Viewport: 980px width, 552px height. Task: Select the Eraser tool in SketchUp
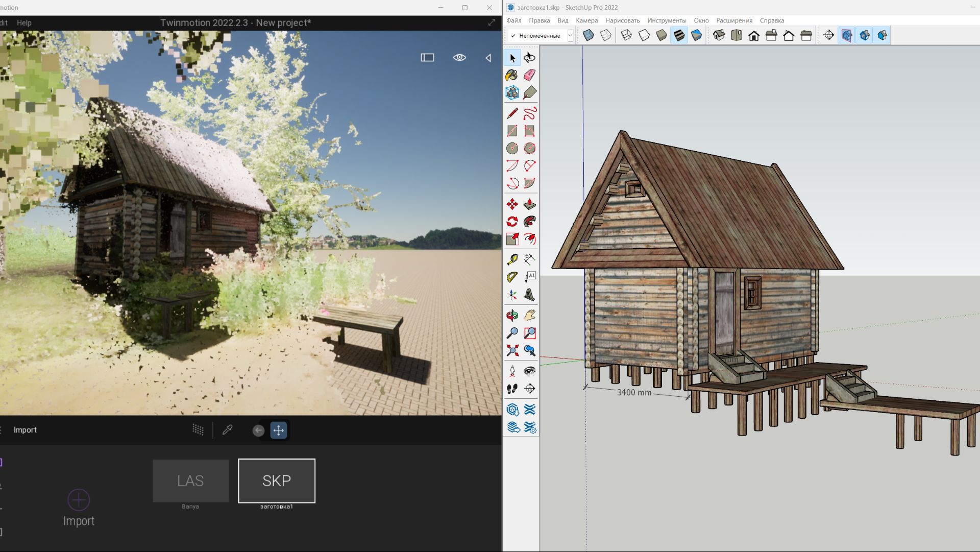529,75
